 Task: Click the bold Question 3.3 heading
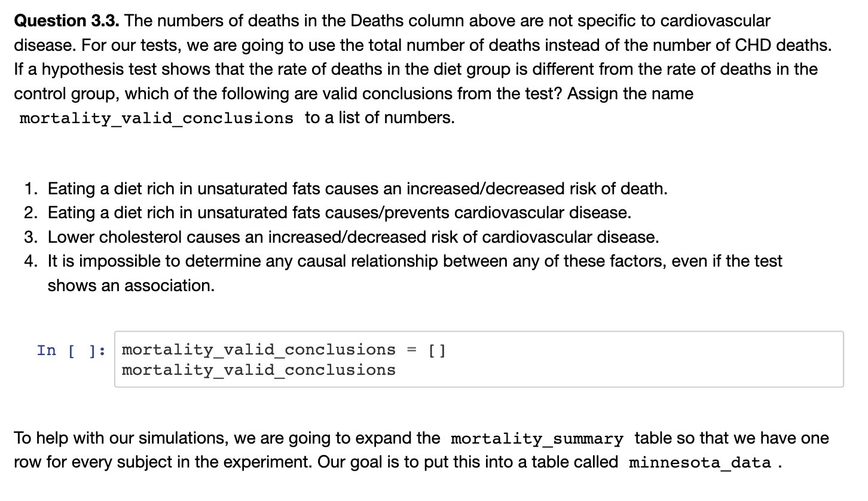pyautogui.click(x=66, y=21)
